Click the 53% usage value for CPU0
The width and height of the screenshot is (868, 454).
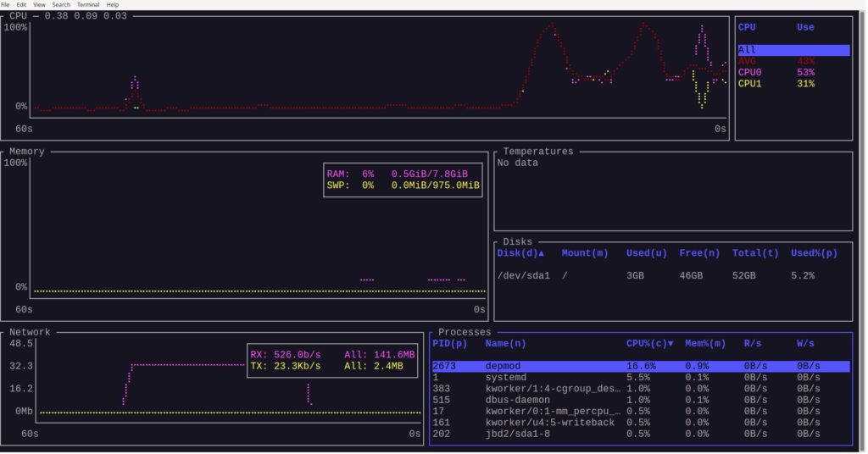805,73
